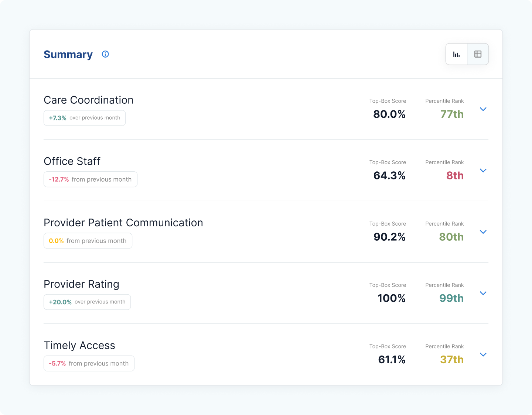
Task: Click the -12.7% from previous month badge
Action: pyautogui.click(x=91, y=179)
